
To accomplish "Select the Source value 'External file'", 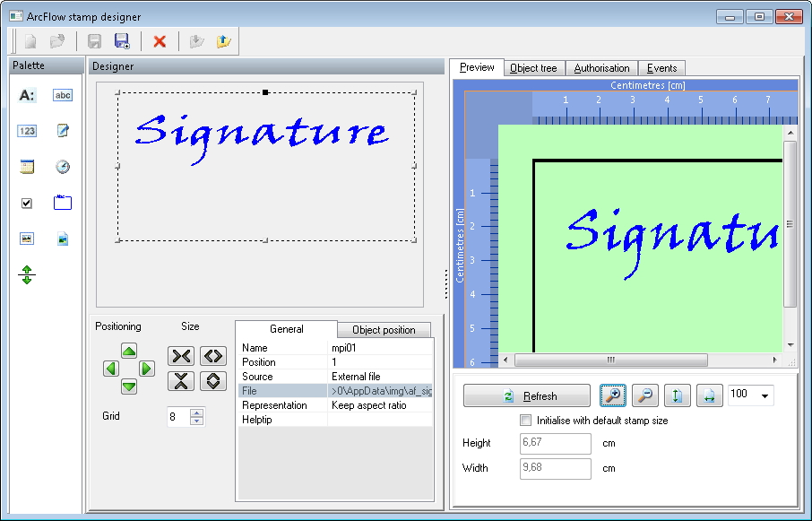I will tap(381, 377).
